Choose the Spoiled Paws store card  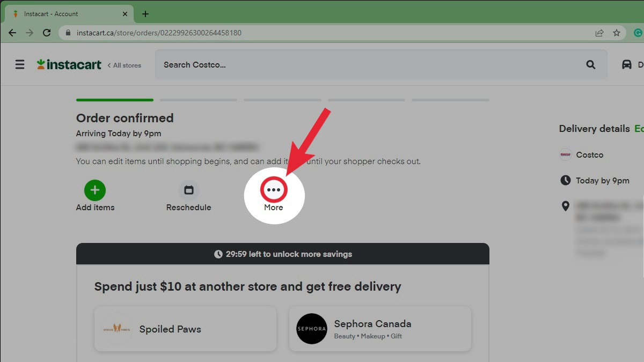pos(186,329)
